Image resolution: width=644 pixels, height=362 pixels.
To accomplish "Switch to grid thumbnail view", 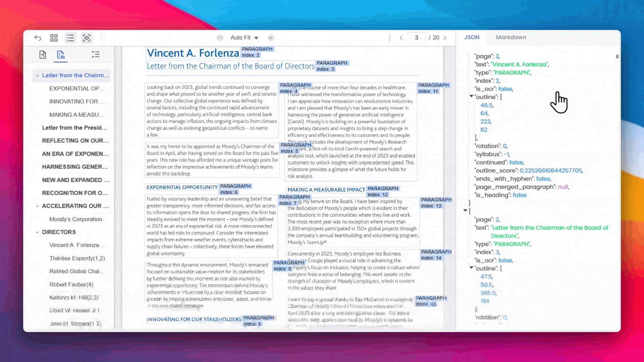I will tap(54, 38).
